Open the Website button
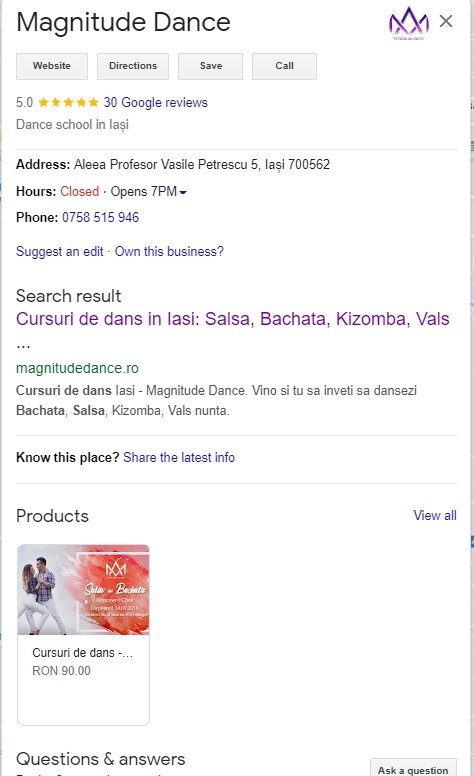This screenshot has width=474, height=776. click(52, 66)
